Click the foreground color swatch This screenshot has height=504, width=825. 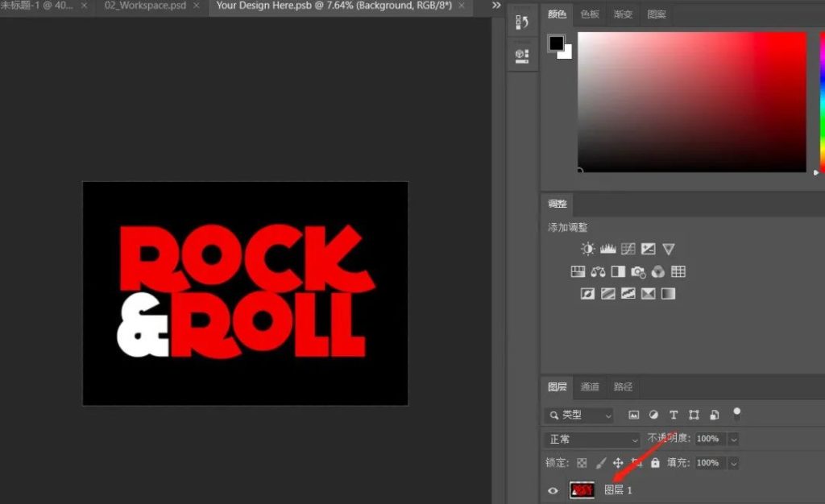(x=557, y=43)
